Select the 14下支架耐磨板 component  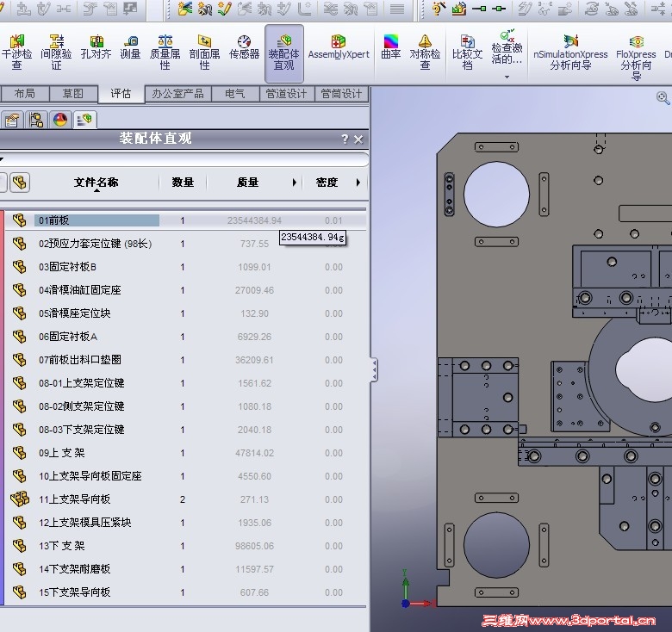(75, 569)
